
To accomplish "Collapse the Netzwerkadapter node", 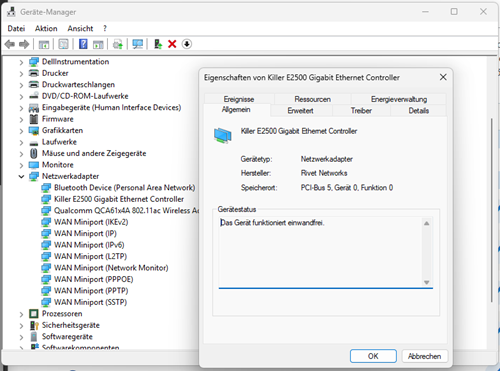I will (x=21, y=176).
